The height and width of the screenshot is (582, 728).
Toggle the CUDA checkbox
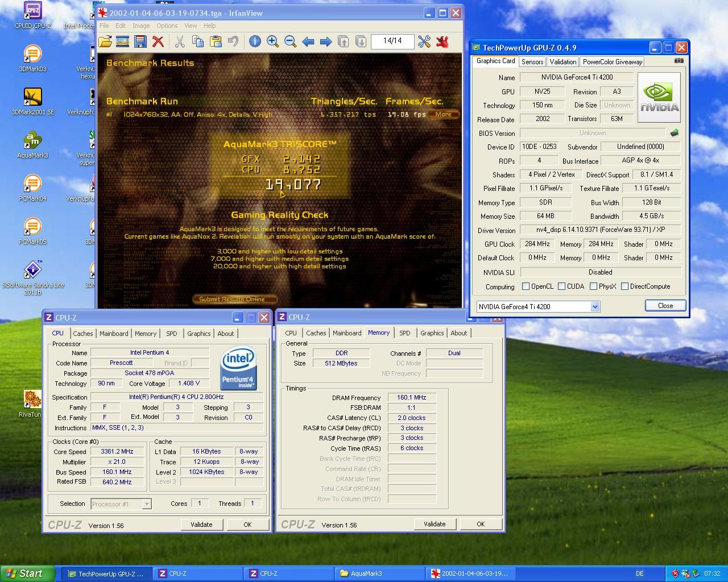561,286
